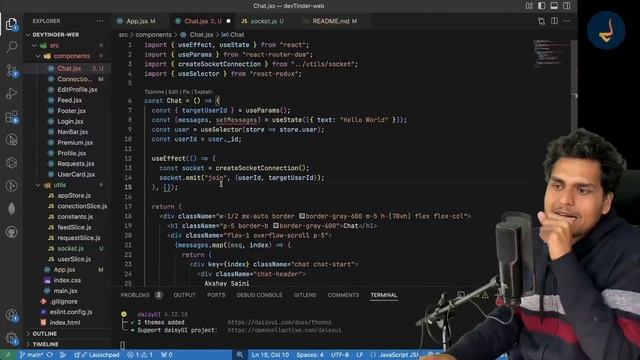Collapse the utils folder
Image resolution: width=640 pixels, height=360 pixels.
pos(60,185)
